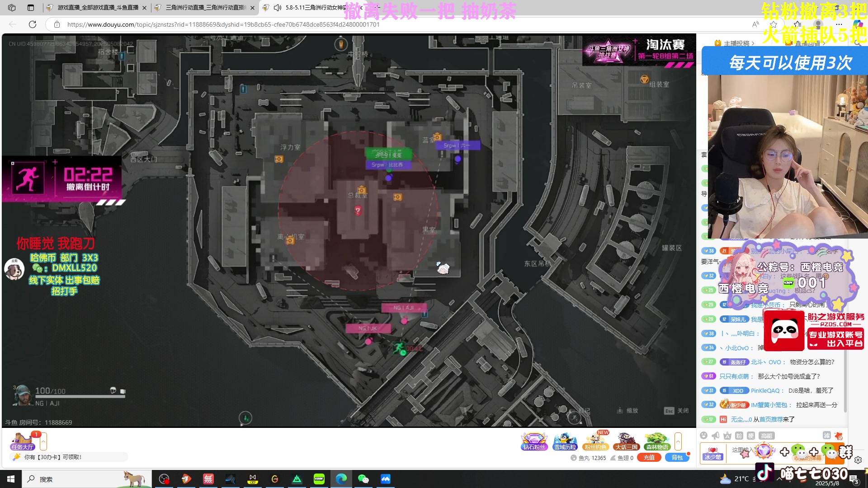Open Windows Start menu
This screenshot has height=488, width=868.
click(x=11, y=479)
